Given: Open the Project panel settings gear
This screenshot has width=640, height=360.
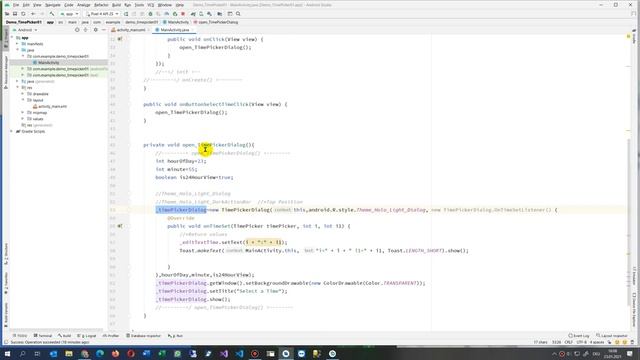Looking at the screenshot, I should point(96,30).
